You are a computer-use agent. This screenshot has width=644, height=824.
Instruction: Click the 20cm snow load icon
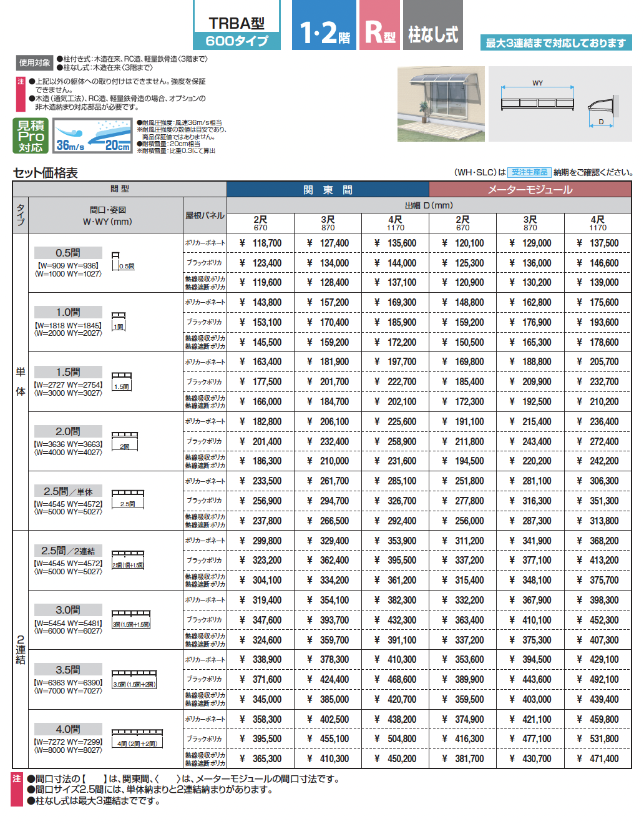[113, 135]
